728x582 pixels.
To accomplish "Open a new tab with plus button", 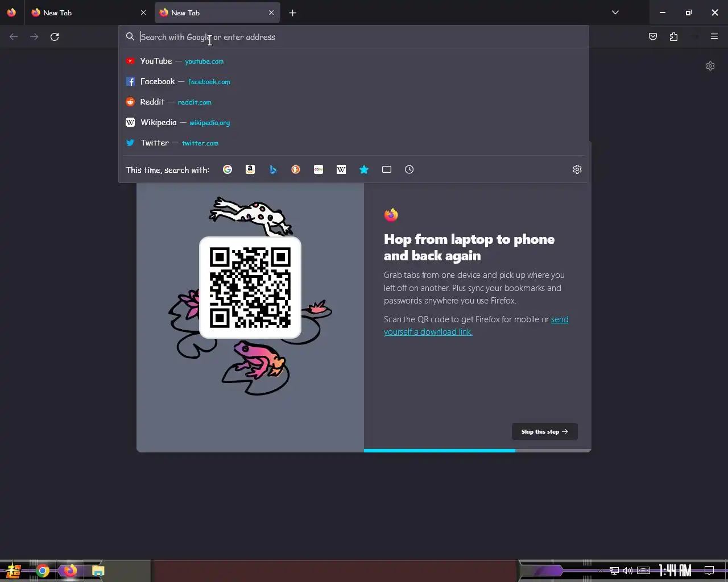I will [x=292, y=13].
